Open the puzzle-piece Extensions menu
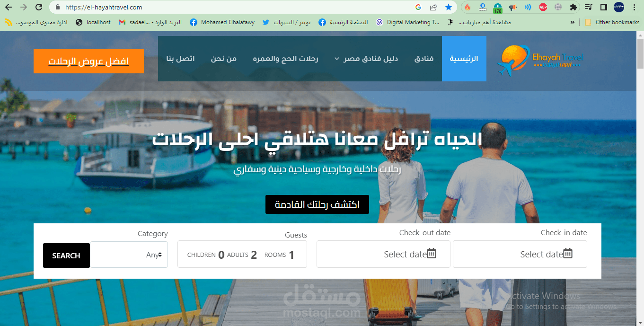The width and height of the screenshot is (644, 326). click(573, 7)
